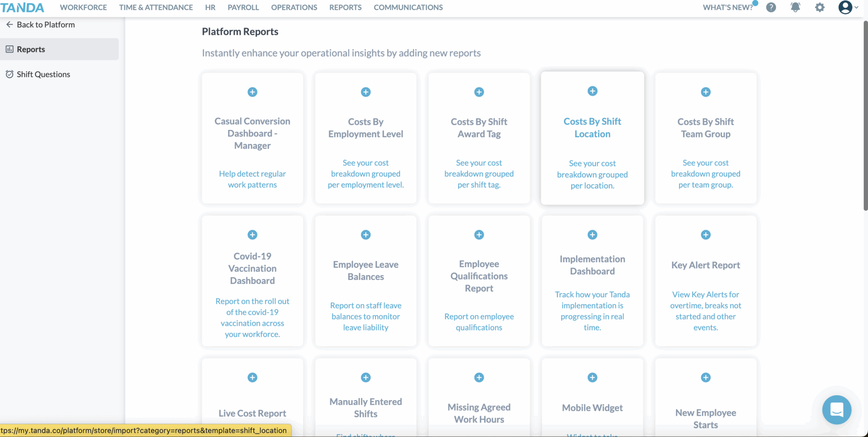
Task: Add the Covid-19 Vaccination Dashboard via plus icon
Action: (253, 235)
